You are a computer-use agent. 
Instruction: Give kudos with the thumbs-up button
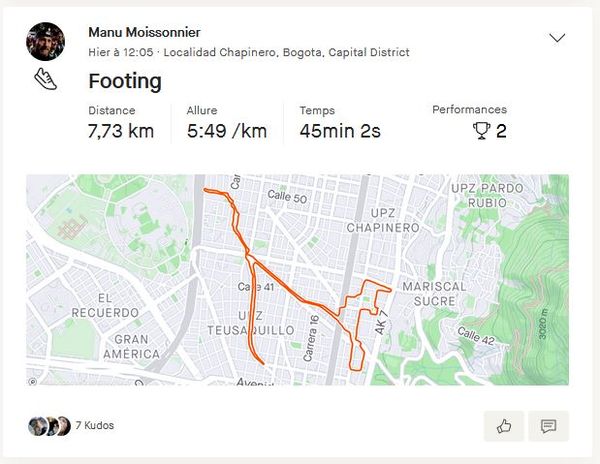[504, 426]
